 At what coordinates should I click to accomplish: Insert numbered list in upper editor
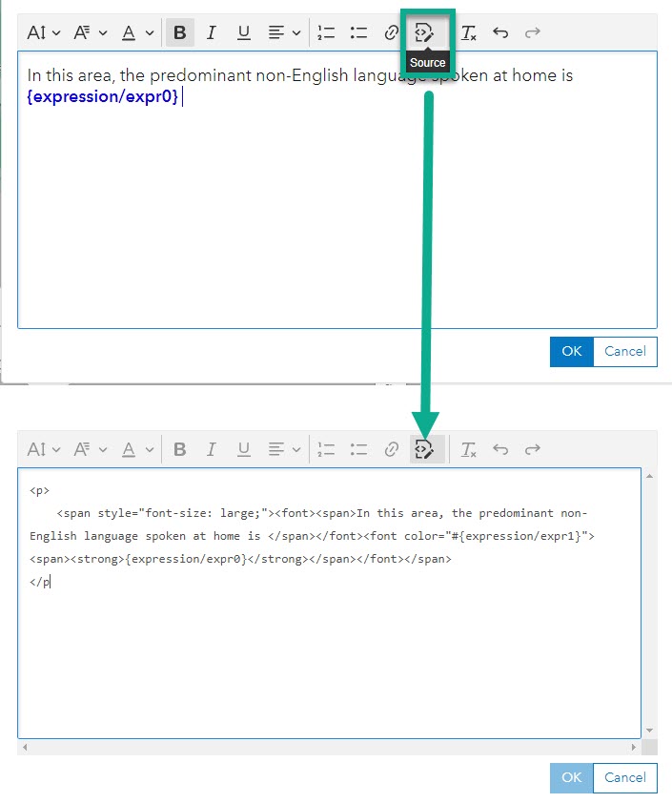326,32
